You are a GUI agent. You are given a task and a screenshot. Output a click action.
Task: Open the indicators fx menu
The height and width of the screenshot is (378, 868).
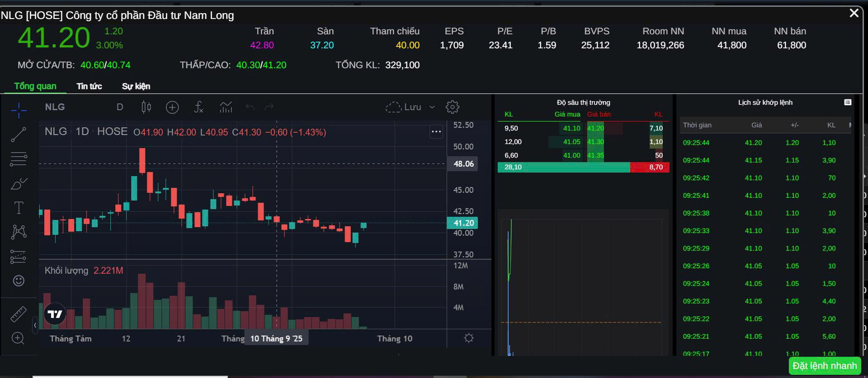pos(199,107)
